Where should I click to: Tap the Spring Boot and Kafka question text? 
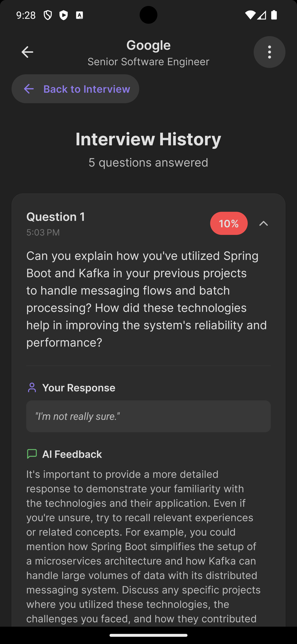coord(146,299)
